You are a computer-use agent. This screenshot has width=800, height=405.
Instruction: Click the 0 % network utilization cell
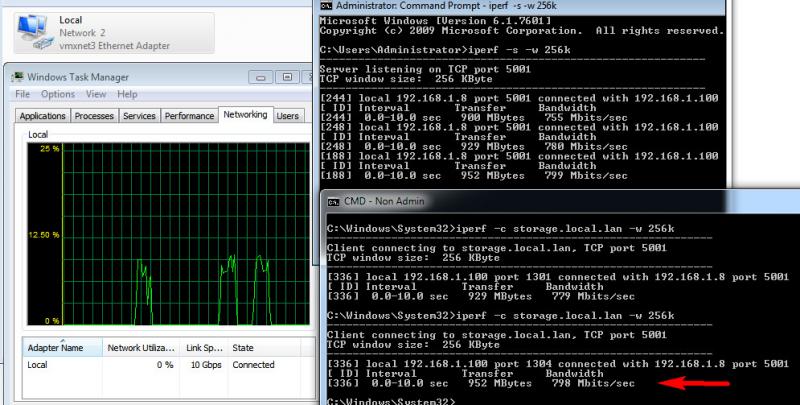tap(165, 365)
